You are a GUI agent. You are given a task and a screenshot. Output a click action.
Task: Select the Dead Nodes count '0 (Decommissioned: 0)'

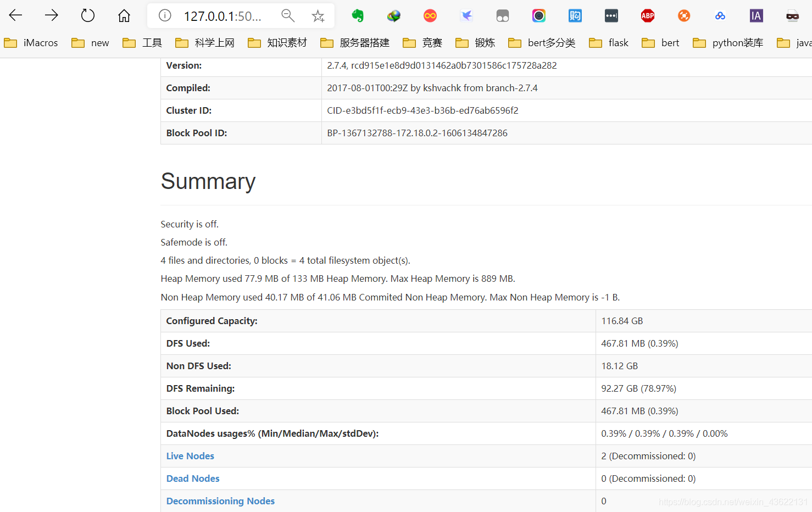coord(648,478)
